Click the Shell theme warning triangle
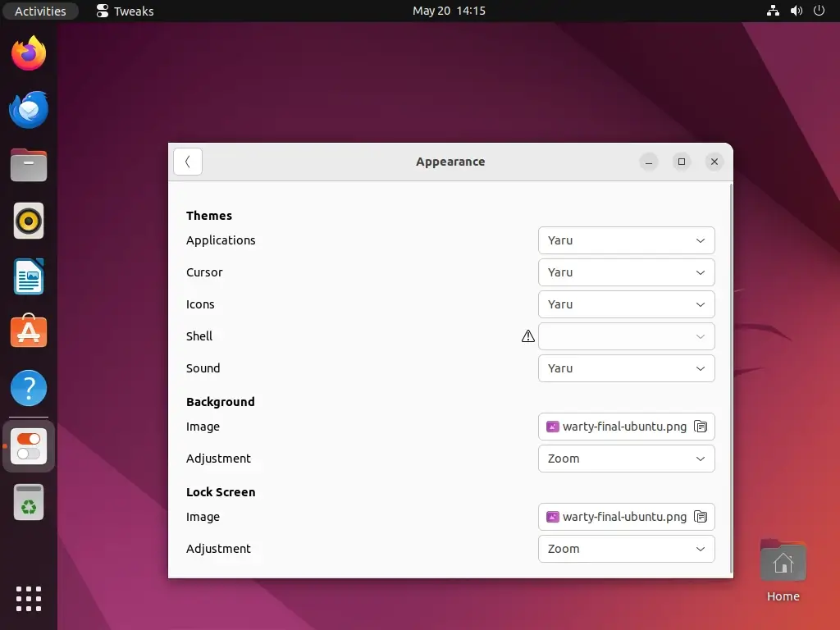Screen dimensions: 840x630 [x=527, y=336]
